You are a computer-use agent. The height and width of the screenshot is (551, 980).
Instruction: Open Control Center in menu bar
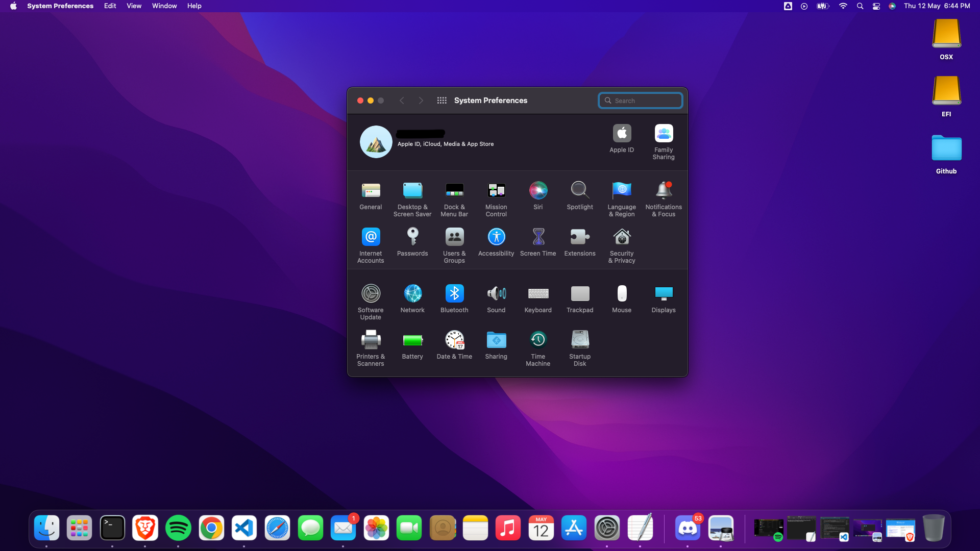coord(876,6)
